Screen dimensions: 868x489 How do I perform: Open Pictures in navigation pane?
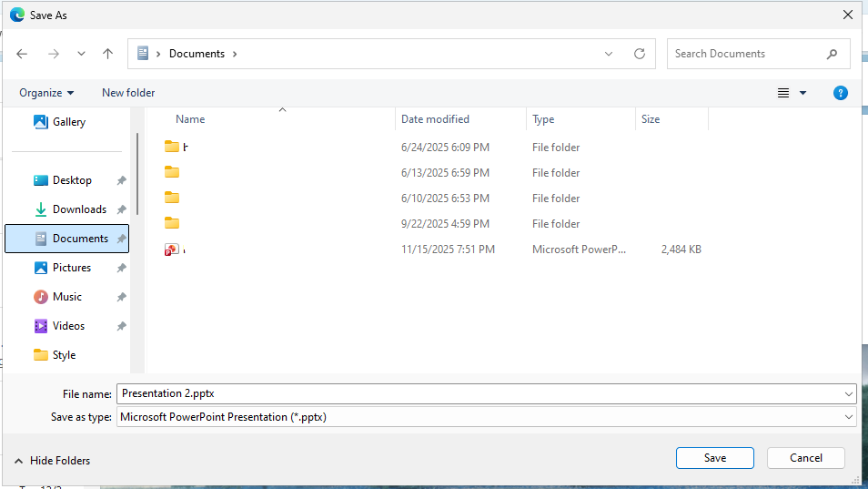[63, 268]
